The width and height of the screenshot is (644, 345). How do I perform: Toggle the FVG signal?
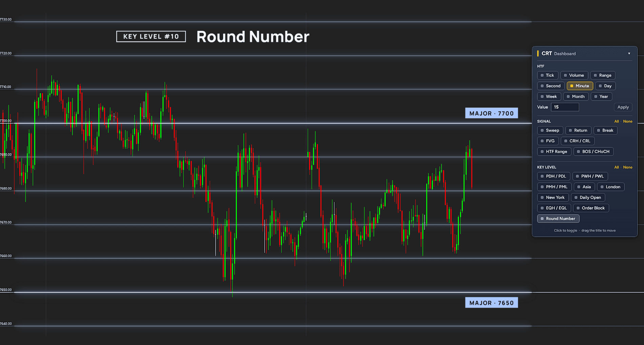[x=548, y=141]
